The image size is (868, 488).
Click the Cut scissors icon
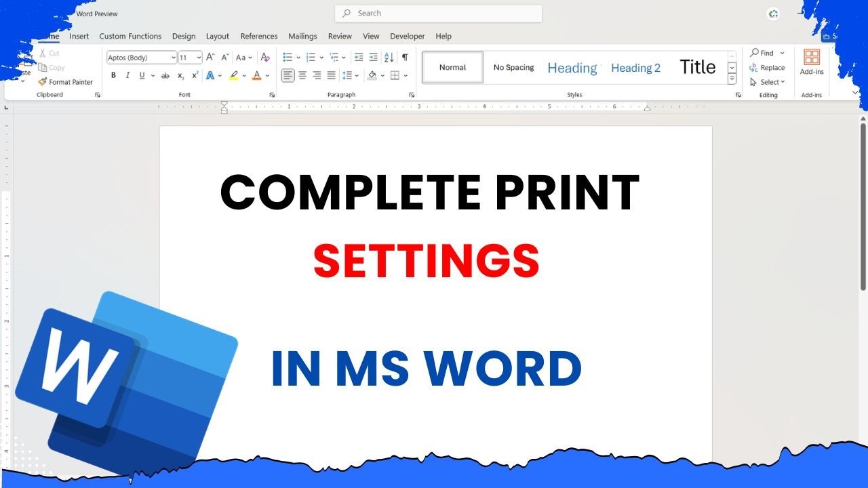tap(43, 53)
